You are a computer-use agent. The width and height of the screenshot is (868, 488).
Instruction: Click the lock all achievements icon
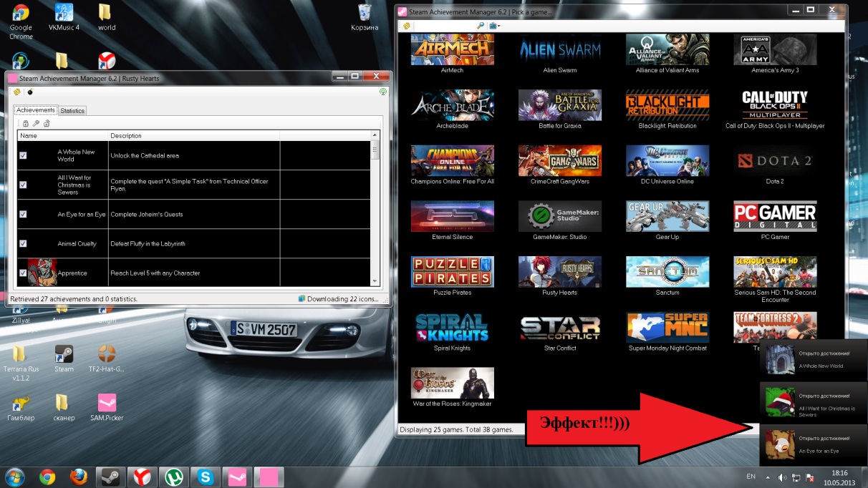pos(25,123)
